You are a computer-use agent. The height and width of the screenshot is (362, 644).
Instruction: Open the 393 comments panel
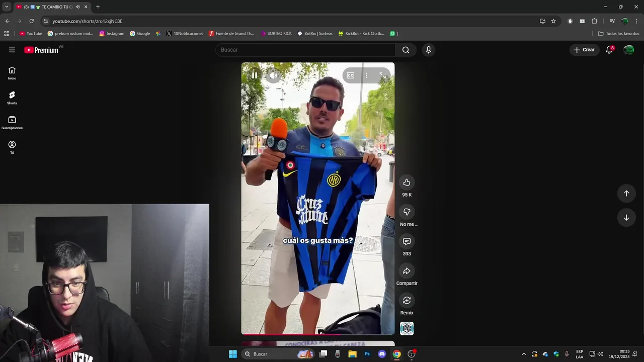(407, 241)
